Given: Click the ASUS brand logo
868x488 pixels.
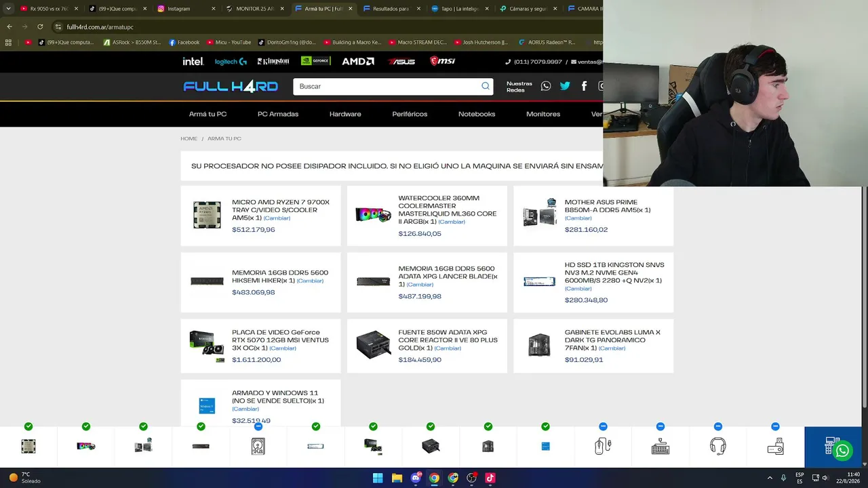Looking at the screenshot, I should [x=401, y=61].
